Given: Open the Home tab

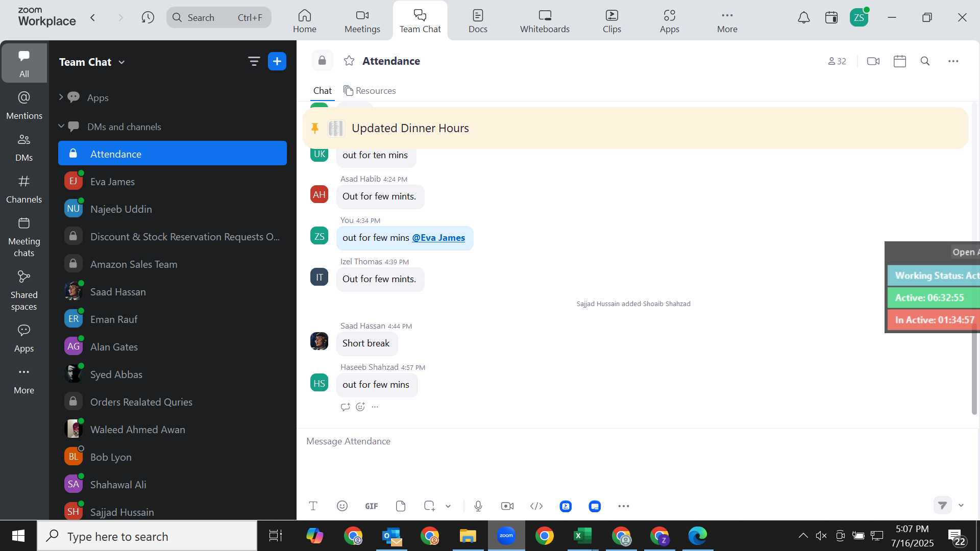Looking at the screenshot, I should click(x=305, y=21).
